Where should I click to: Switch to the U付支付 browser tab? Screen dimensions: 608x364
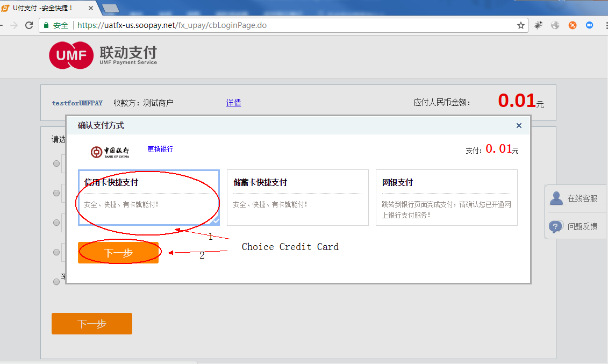coord(43,8)
